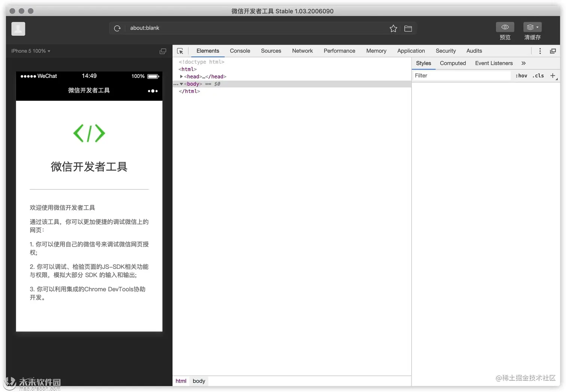Viewport: 566px width, 392px height.
Task: Click the clear cache layers icon
Action: [x=532, y=27]
